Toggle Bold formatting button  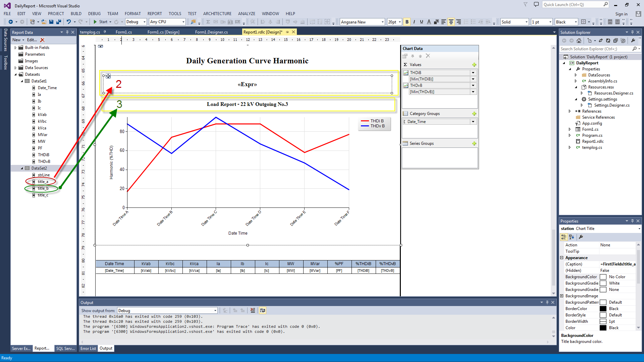407,22
